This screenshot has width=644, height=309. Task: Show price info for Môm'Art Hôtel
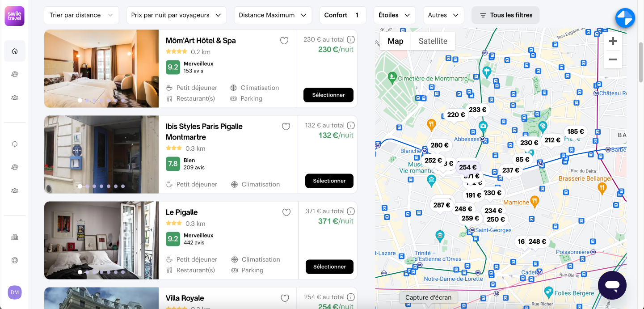tap(351, 39)
